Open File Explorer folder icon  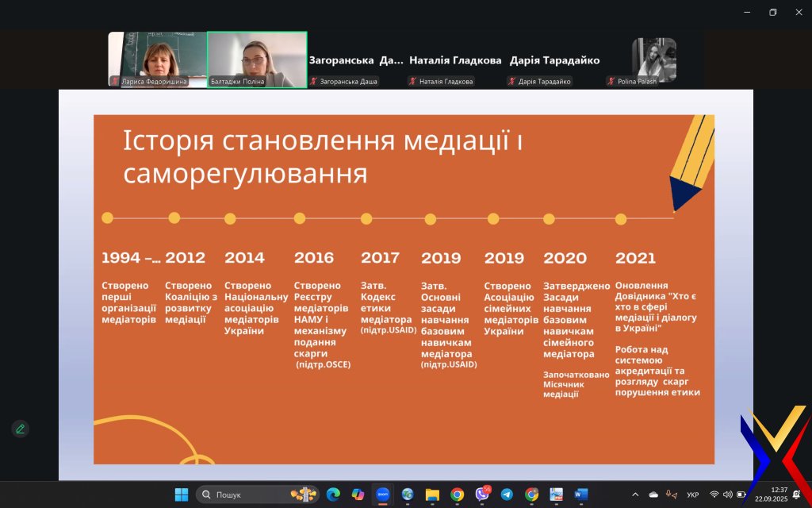pyautogui.click(x=432, y=495)
